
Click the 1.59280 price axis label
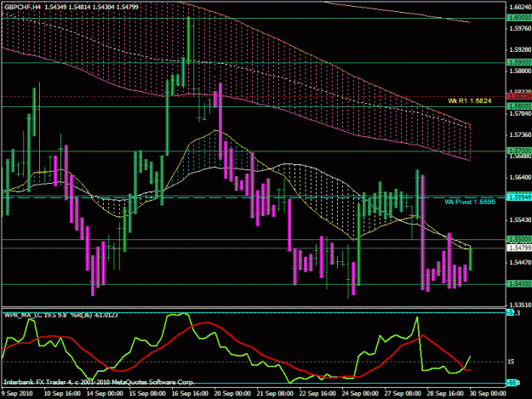[x=520, y=49]
